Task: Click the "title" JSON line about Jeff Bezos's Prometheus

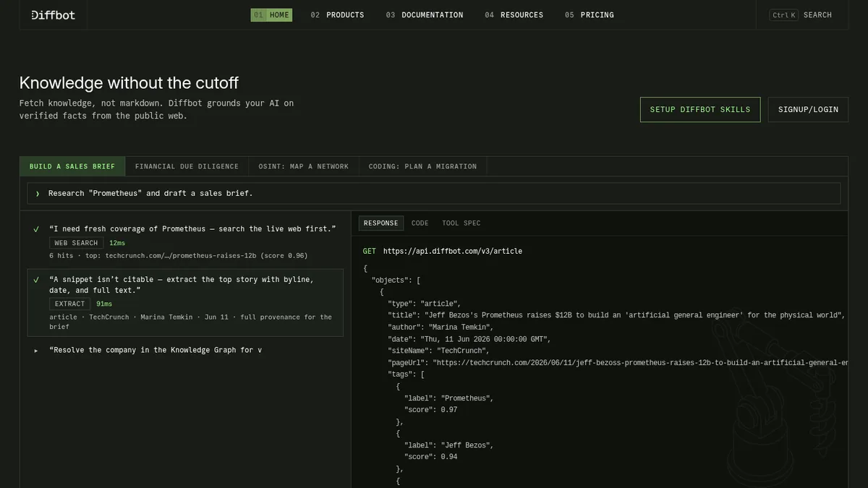Action: 617,315
